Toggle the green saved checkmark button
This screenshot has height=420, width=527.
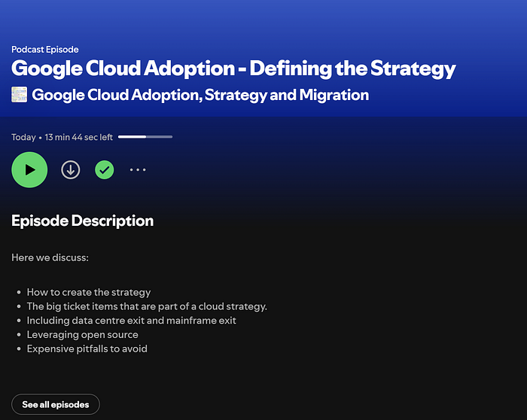click(x=105, y=169)
